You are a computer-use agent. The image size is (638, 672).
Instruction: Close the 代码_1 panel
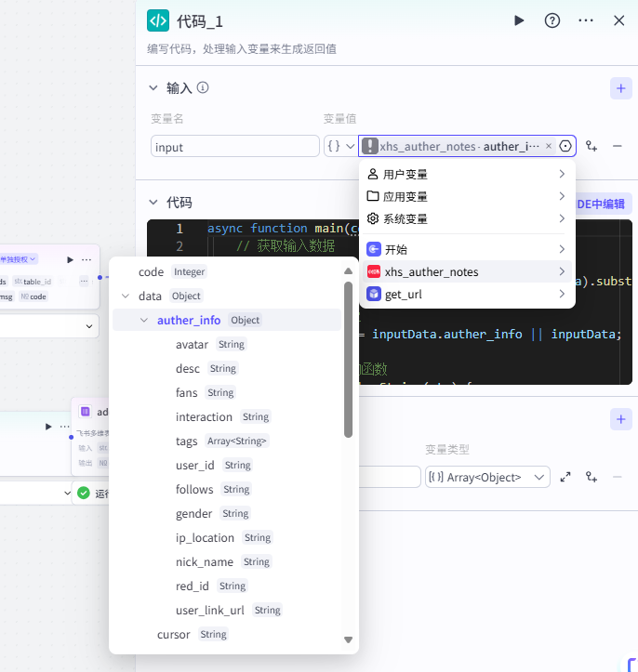[x=618, y=20]
